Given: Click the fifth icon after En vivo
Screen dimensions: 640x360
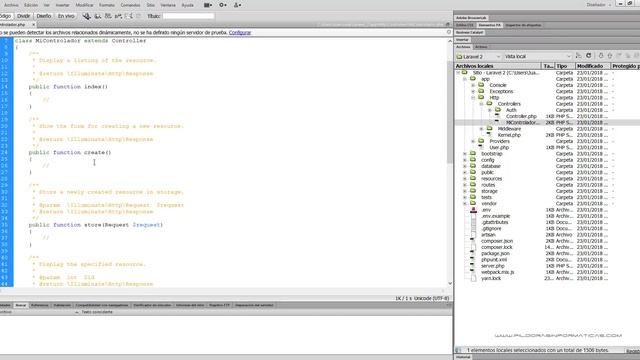Looking at the screenshot, I should (x=129, y=16).
